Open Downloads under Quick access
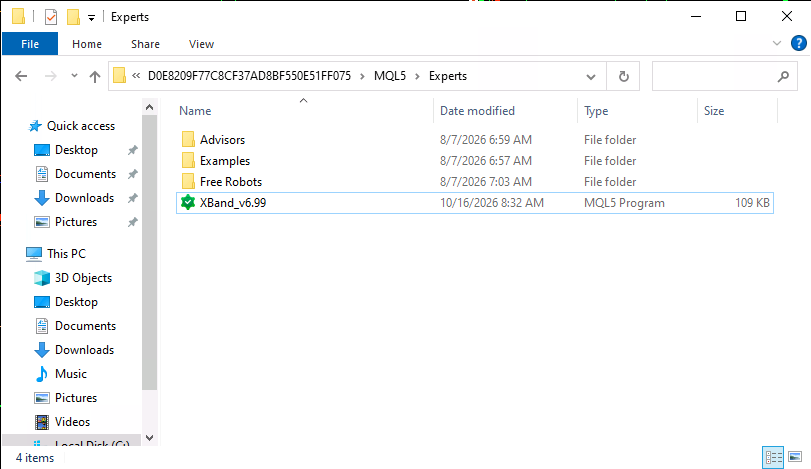The image size is (811, 469). click(85, 198)
